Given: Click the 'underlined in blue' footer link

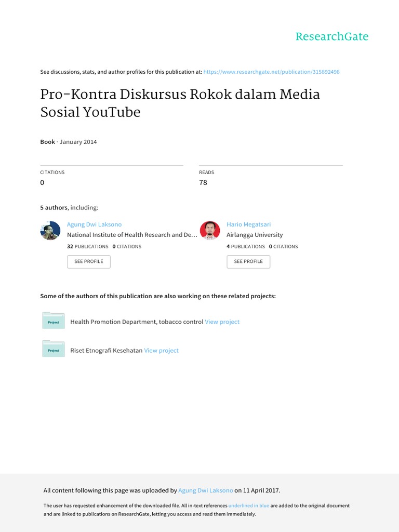Looking at the screenshot, I should click(249, 506).
